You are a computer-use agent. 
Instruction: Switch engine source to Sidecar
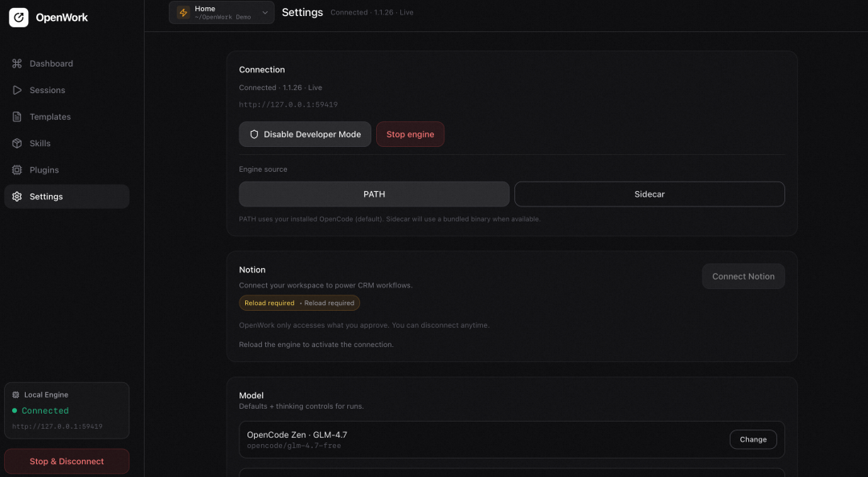[x=649, y=194]
